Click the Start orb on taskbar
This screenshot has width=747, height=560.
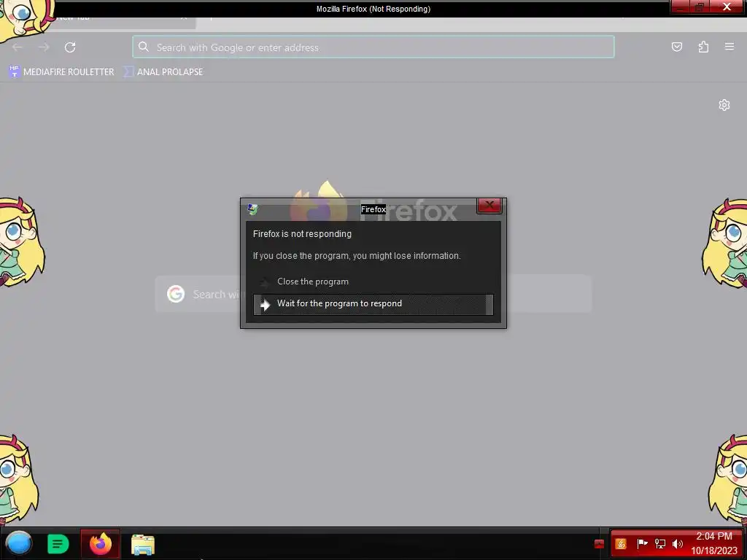[x=19, y=544]
